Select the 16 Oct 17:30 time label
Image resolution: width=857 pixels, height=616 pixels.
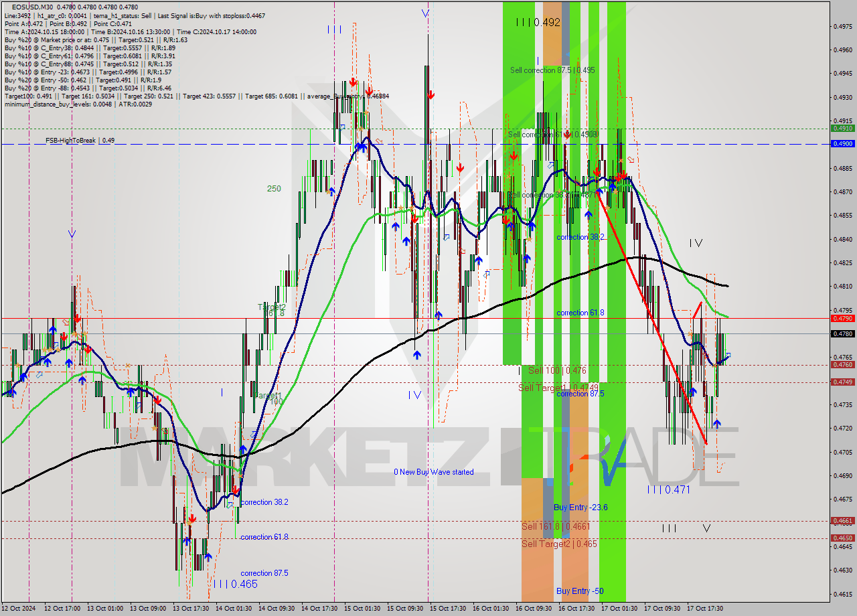click(x=576, y=609)
